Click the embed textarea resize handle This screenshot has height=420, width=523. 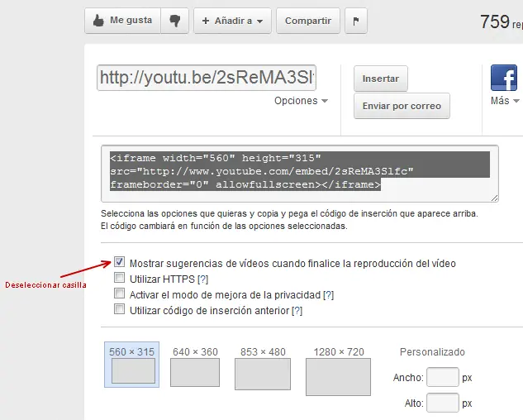[x=495, y=198]
